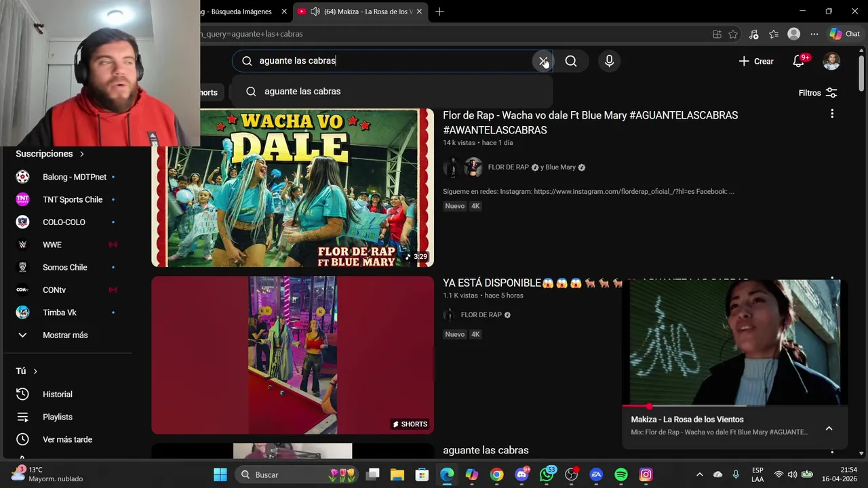Image resolution: width=868 pixels, height=488 pixels.
Task: Open the red Shorts video thumbnail
Action: [292, 355]
